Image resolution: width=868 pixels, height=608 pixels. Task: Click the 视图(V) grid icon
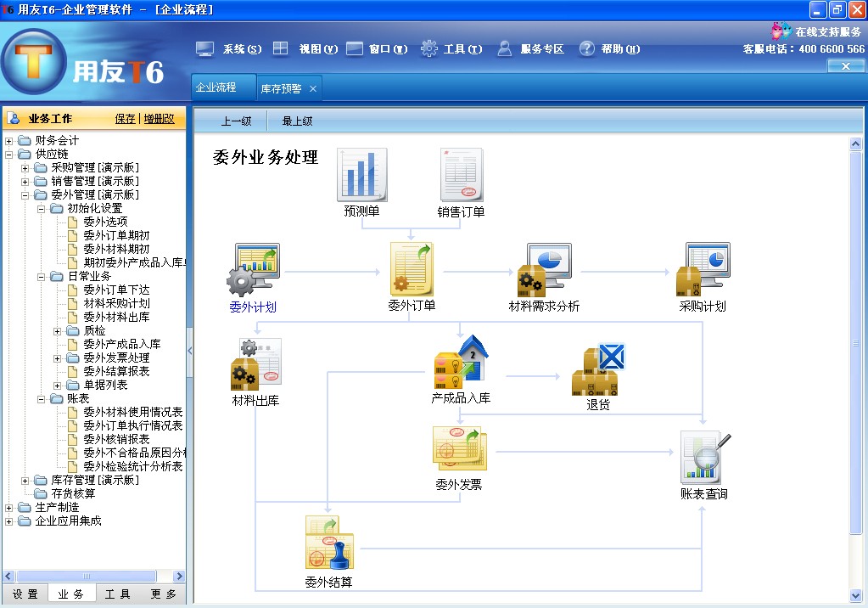tap(281, 48)
